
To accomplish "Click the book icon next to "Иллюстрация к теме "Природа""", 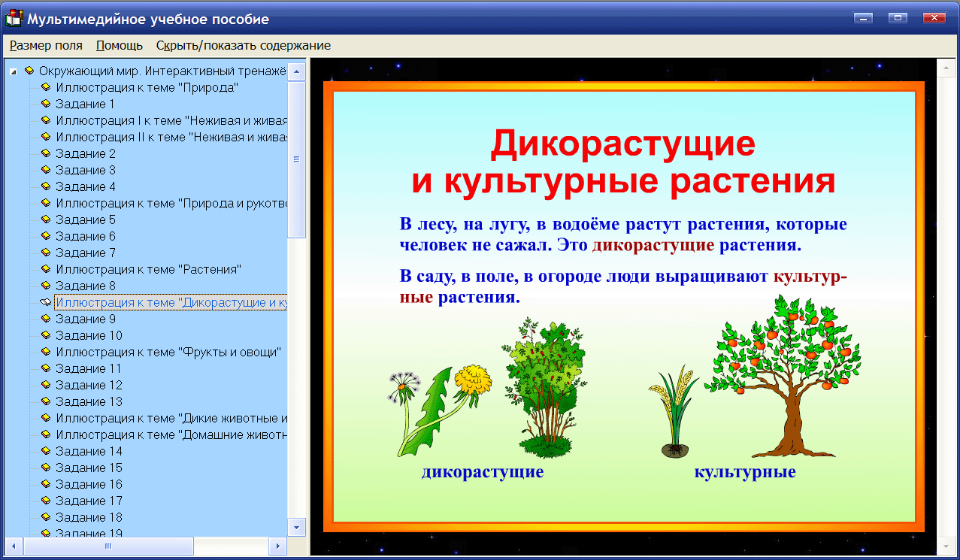I will click(45, 87).
